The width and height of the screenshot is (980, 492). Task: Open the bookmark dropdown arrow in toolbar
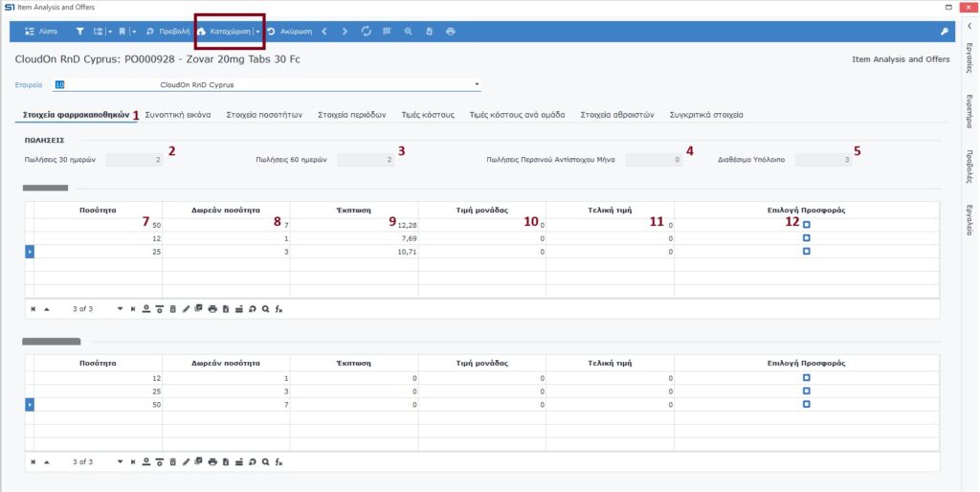click(134, 32)
